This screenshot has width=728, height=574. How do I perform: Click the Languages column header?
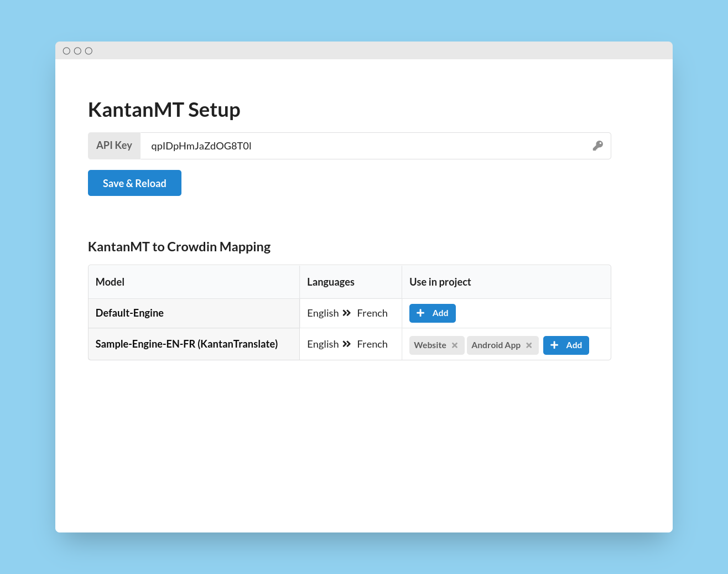[x=331, y=282]
